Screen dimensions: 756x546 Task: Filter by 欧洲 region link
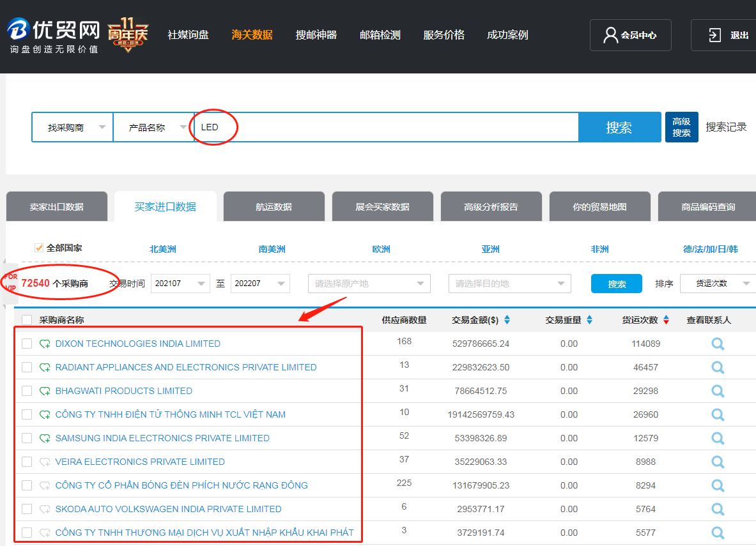(382, 249)
